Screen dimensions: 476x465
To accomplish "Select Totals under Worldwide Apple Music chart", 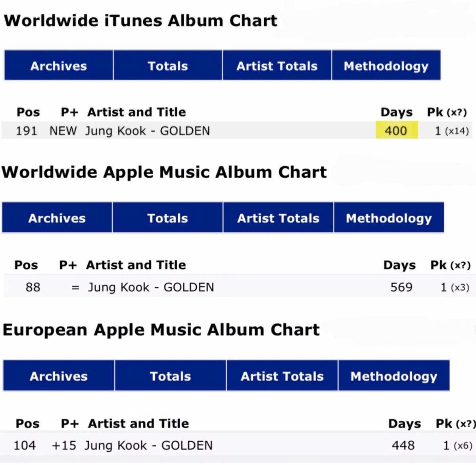I will pos(168,218).
